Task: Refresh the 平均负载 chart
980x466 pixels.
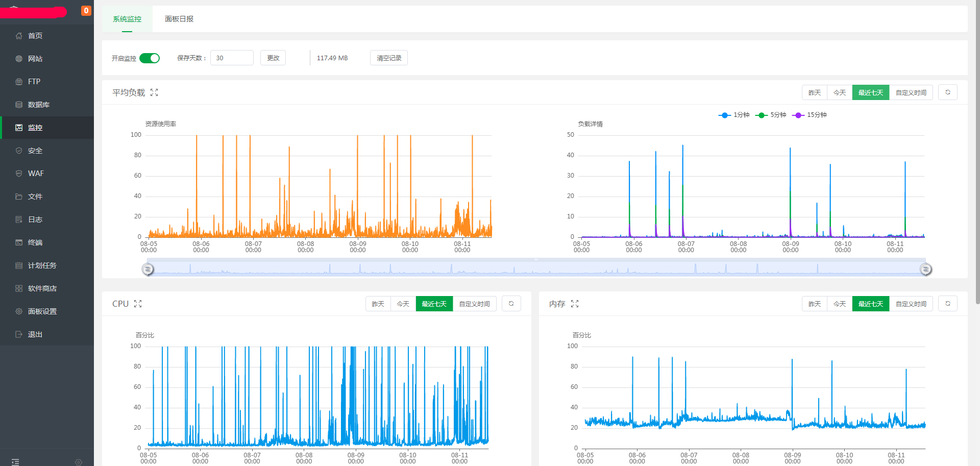Action: [948, 92]
